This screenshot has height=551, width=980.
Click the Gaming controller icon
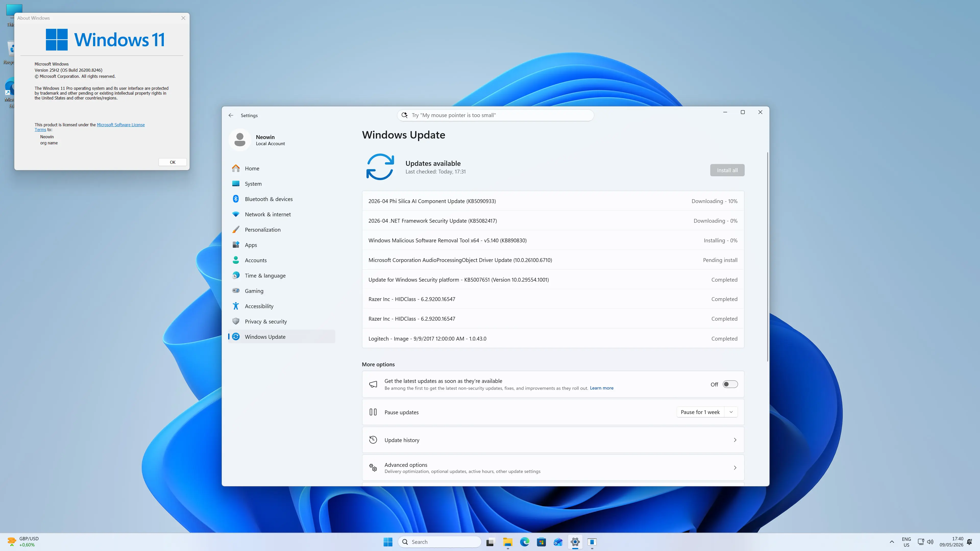[x=236, y=291]
